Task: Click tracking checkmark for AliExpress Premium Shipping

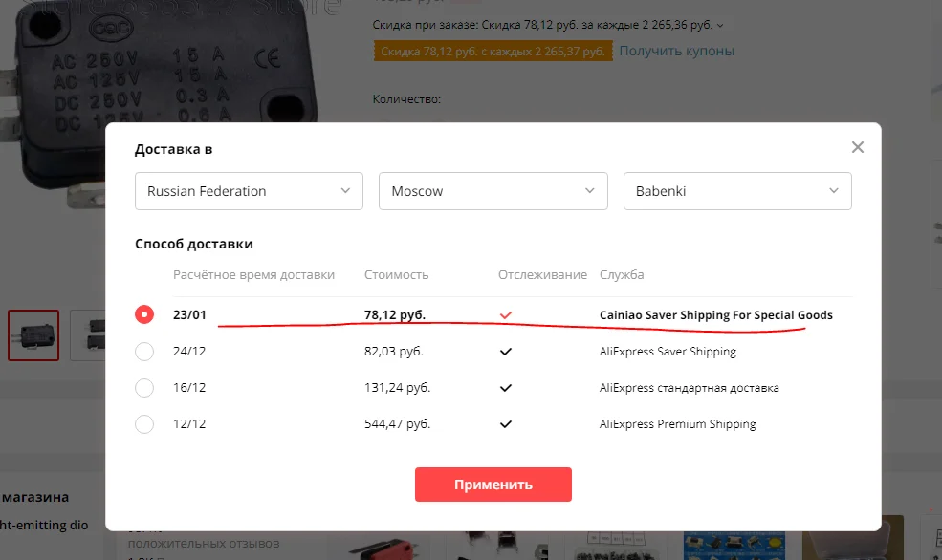Action: [506, 424]
